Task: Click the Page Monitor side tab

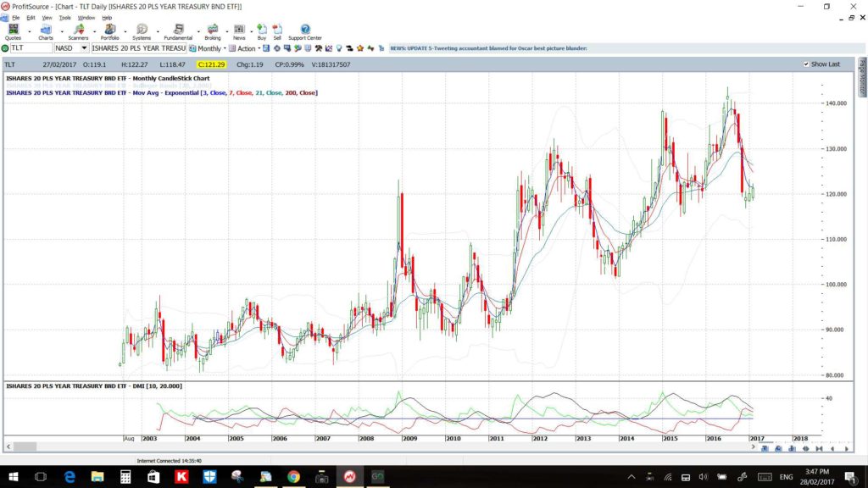Action: (x=862, y=77)
